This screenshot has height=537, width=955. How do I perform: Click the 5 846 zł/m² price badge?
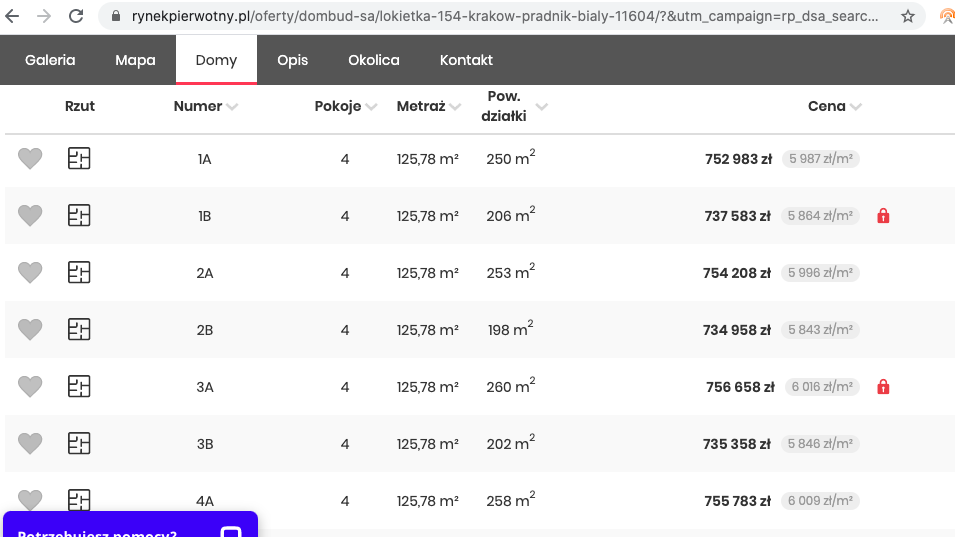[820, 443]
